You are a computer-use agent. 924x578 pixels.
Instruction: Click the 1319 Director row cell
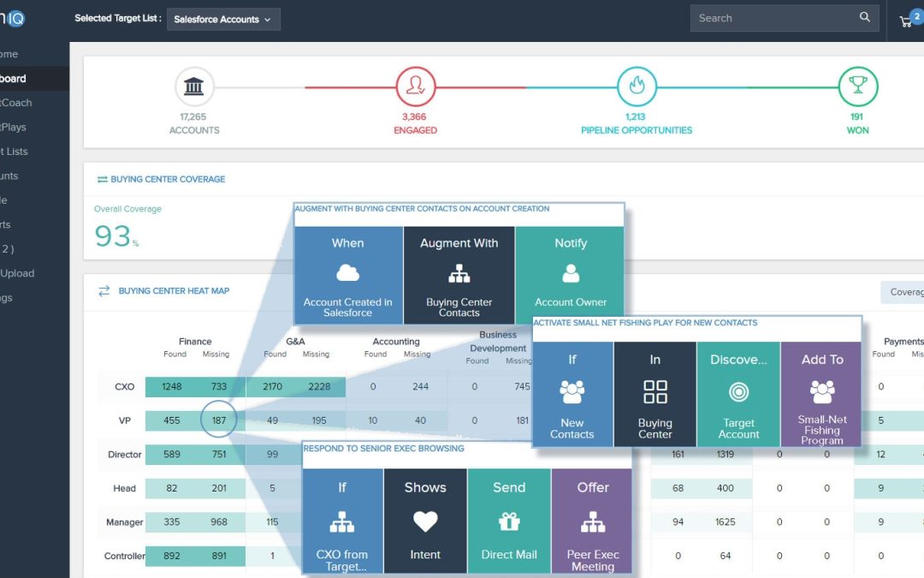pyautogui.click(x=726, y=455)
